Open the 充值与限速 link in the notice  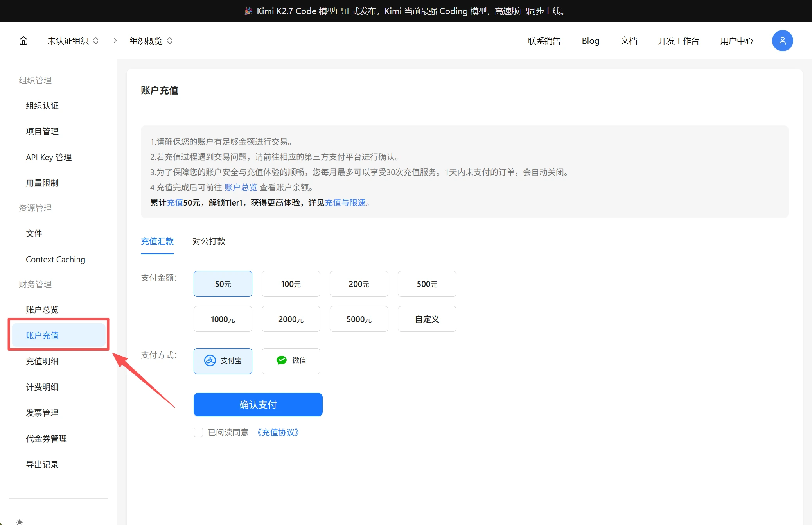click(x=345, y=202)
